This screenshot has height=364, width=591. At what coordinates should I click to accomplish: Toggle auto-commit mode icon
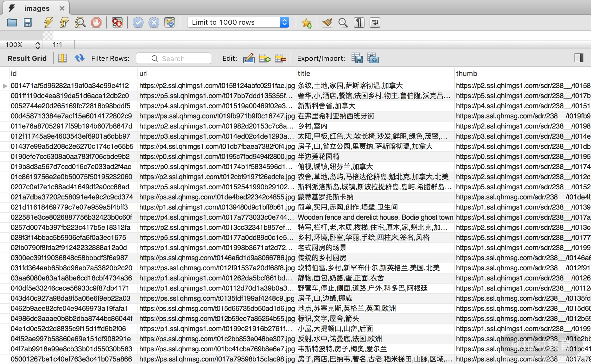coord(170,22)
